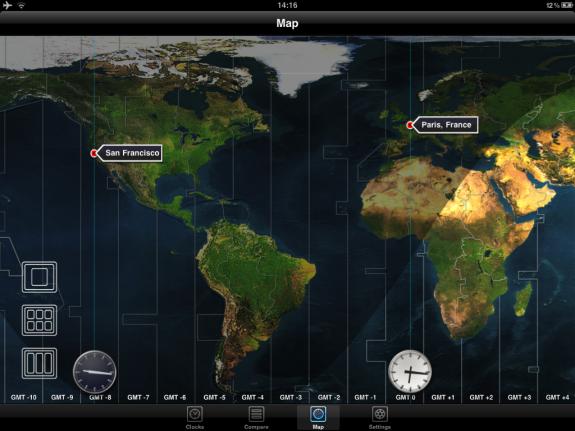575x431 pixels.
Task: Switch to the Compare tab
Action: click(256, 417)
